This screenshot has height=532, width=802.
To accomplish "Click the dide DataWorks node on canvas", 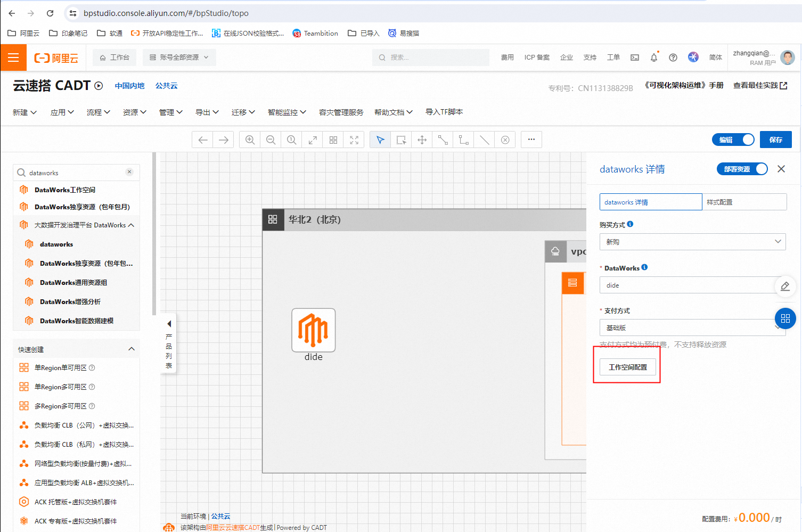I will click(314, 330).
